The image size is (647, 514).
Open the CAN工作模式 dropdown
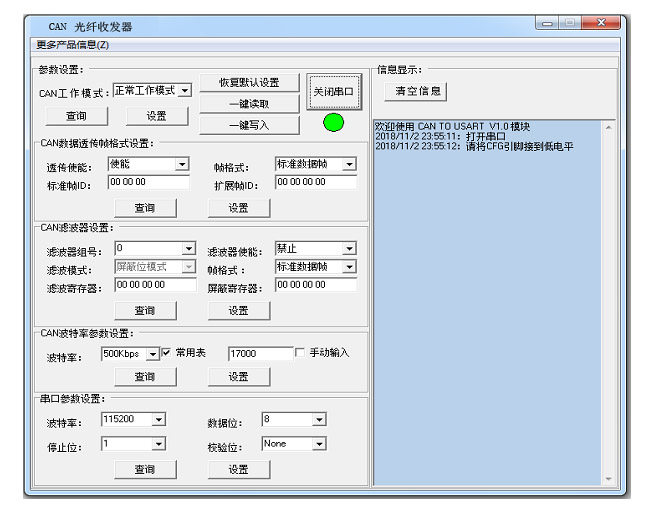pos(184,90)
